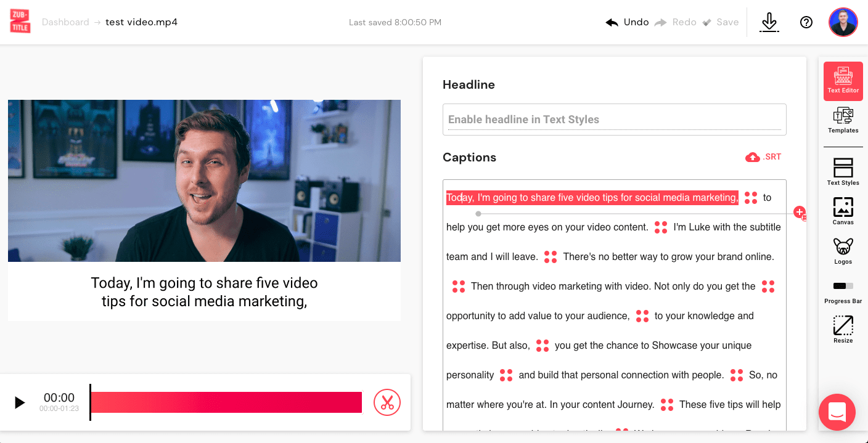The width and height of the screenshot is (868, 443).
Task: Open the user profile avatar
Action: pyautogui.click(x=843, y=22)
